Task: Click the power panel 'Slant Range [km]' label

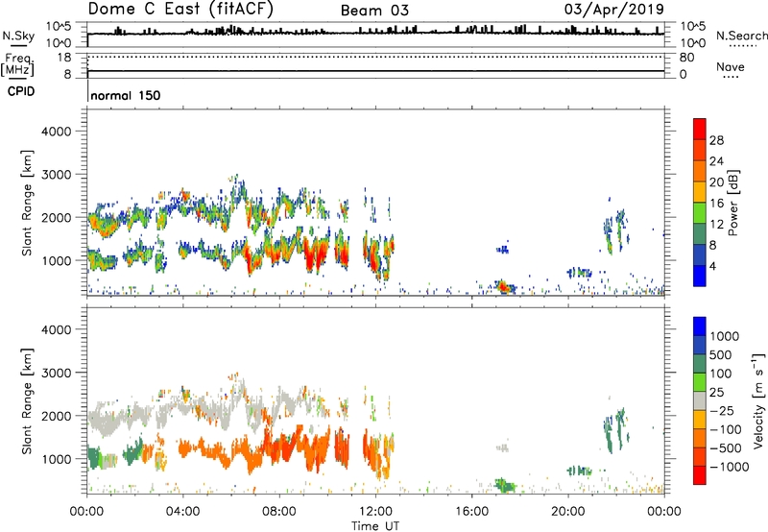Action: pos(27,203)
